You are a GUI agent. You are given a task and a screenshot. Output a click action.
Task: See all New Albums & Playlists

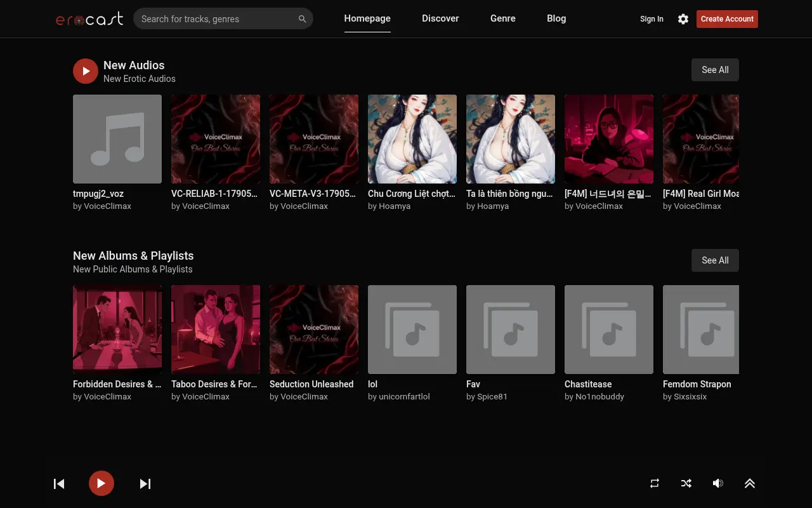tap(715, 260)
